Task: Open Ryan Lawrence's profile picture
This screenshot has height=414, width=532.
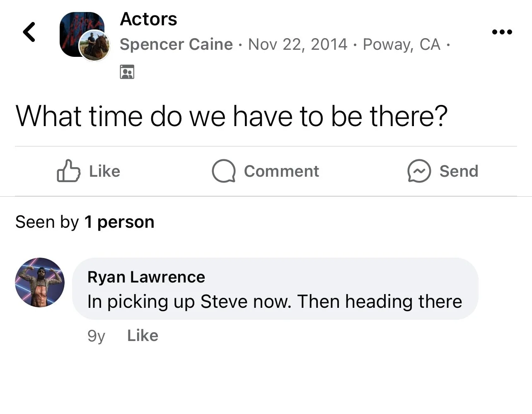Action: 40,282
